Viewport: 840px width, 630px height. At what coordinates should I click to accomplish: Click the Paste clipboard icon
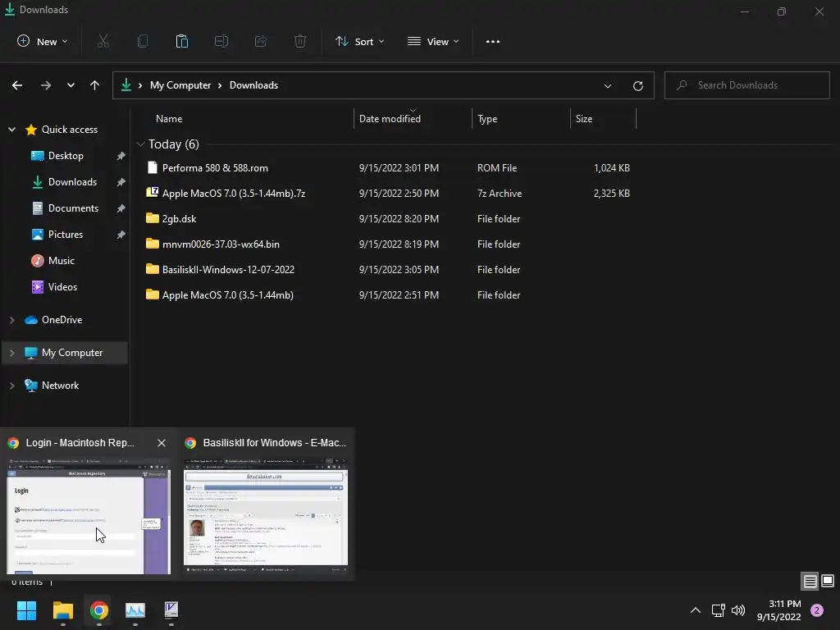[182, 41]
